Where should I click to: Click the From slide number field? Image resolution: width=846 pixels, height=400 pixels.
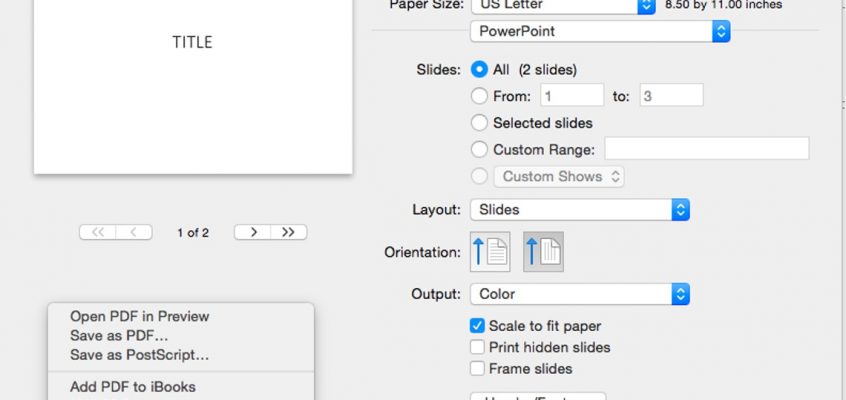pos(572,96)
